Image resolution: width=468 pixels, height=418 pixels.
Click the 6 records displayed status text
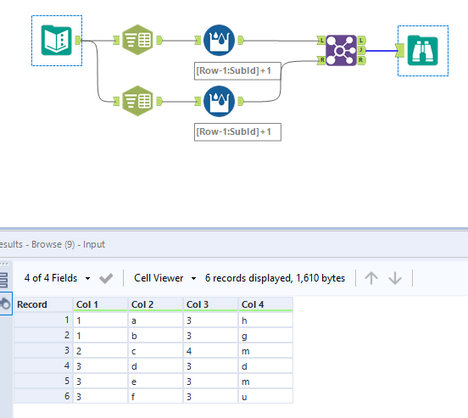(275, 278)
